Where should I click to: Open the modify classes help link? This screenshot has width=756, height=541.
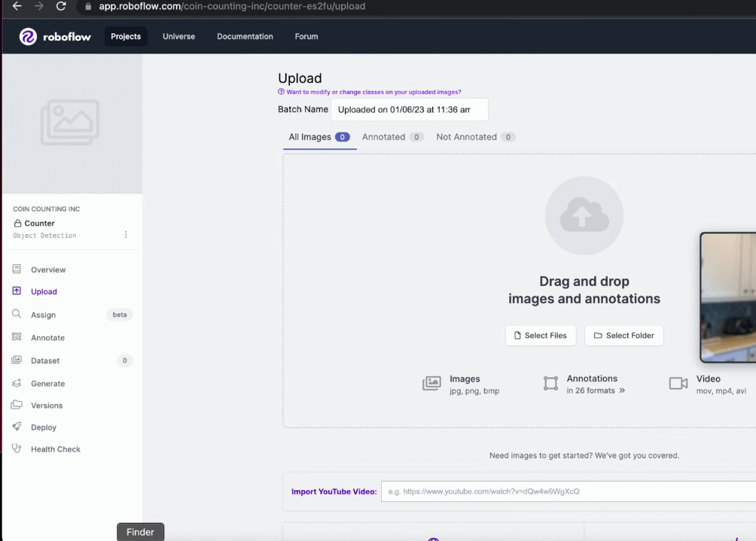click(373, 92)
